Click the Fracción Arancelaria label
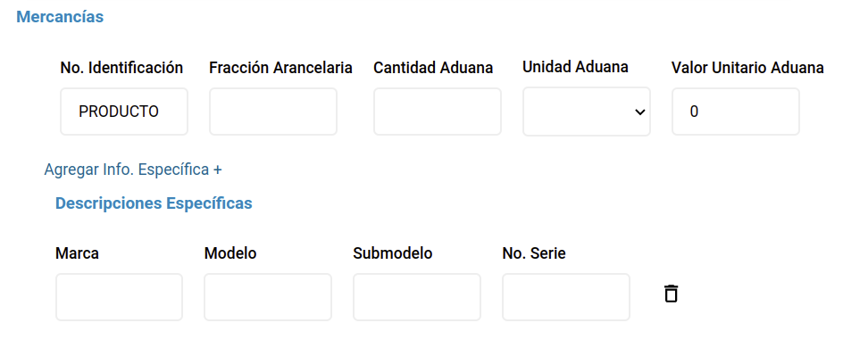The width and height of the screenshot is (868, 356). pos(280,68)
